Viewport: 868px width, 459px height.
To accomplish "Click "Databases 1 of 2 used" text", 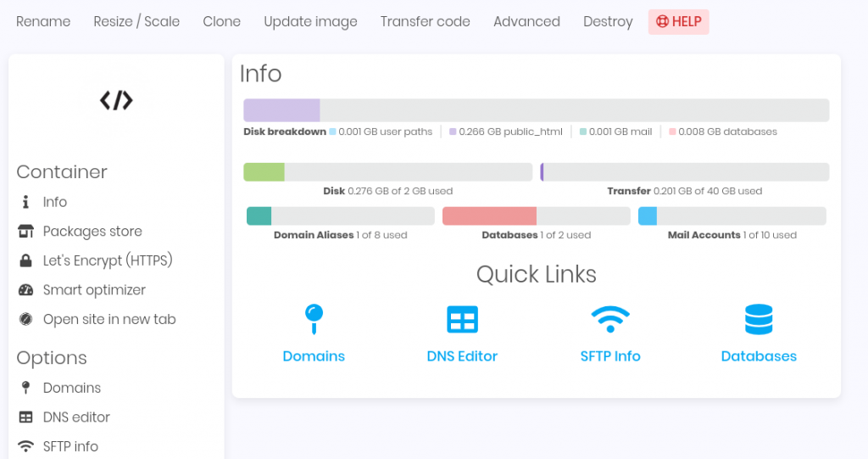I will pyautogui.click(x=537, y=235).
